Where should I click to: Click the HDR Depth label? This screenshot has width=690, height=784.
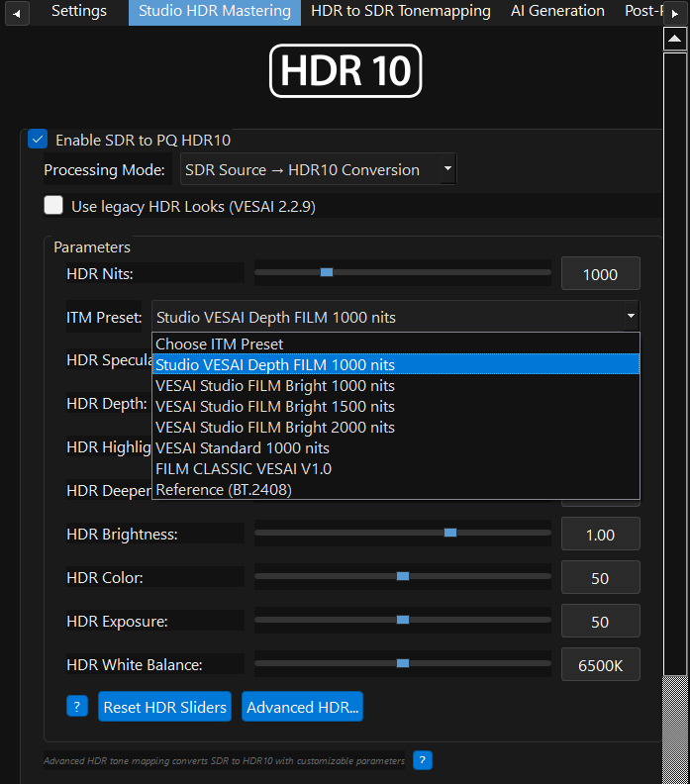pyautogui.click(x=107, y=404)
